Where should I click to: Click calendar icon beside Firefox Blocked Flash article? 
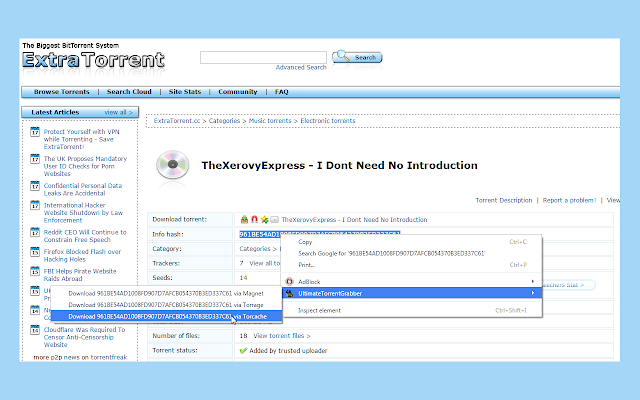(35, 252)
